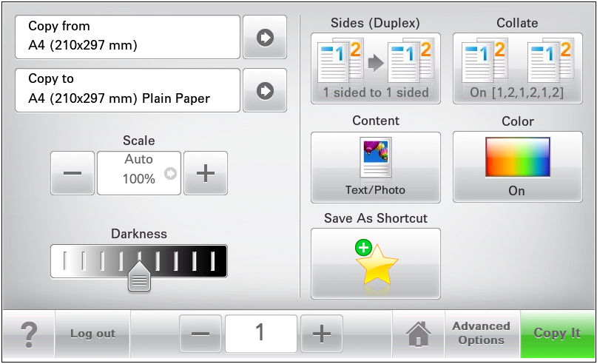Open Save As Shortcut star icon

[375, 263]
